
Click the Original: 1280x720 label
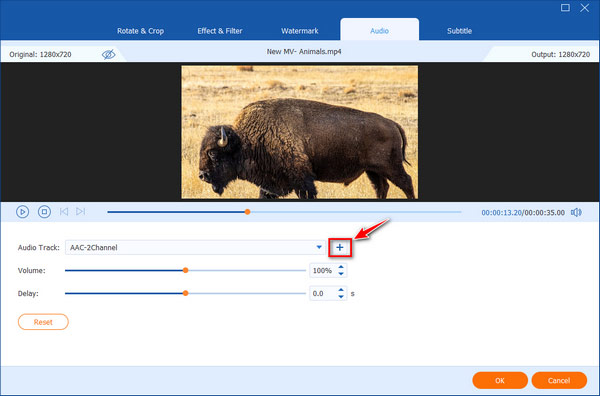[x=40, y=54]
